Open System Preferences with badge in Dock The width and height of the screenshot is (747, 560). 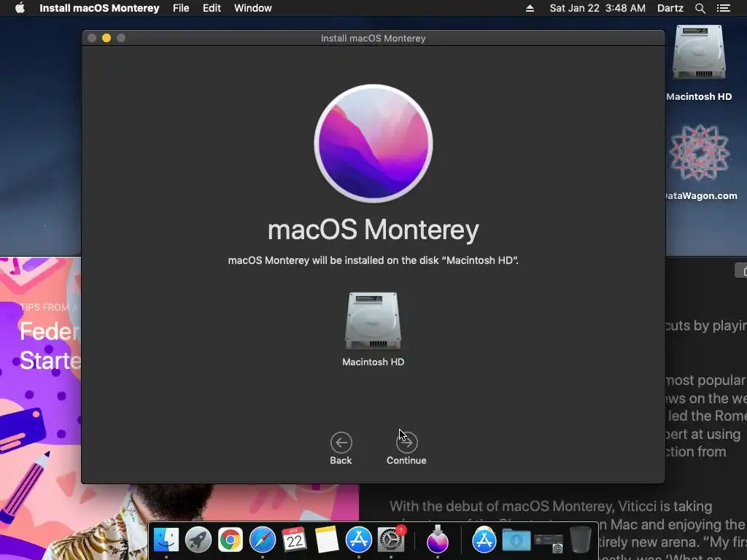pos(391,540)
